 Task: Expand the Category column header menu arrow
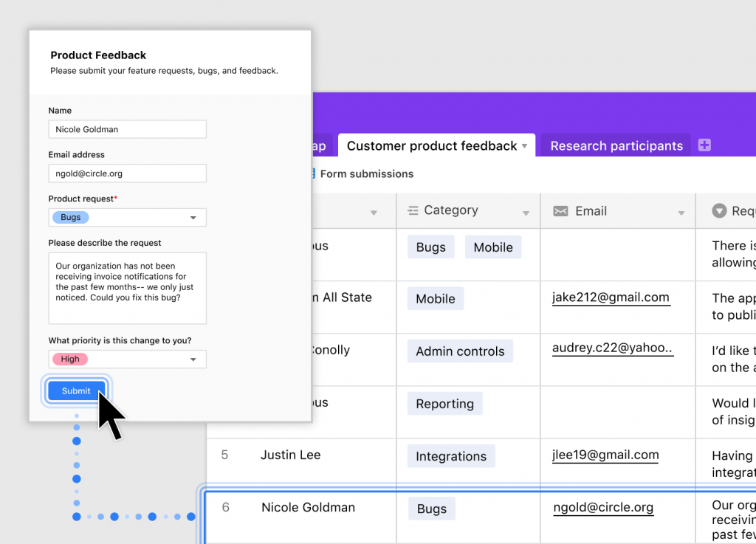pyautogui.click(x=526, y=213)
